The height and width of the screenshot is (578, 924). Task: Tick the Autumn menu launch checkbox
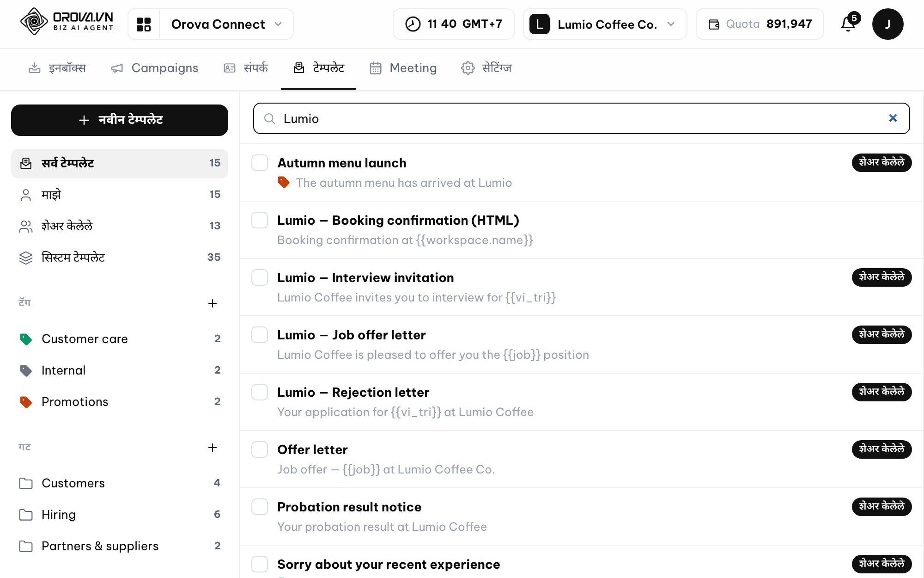260,163
